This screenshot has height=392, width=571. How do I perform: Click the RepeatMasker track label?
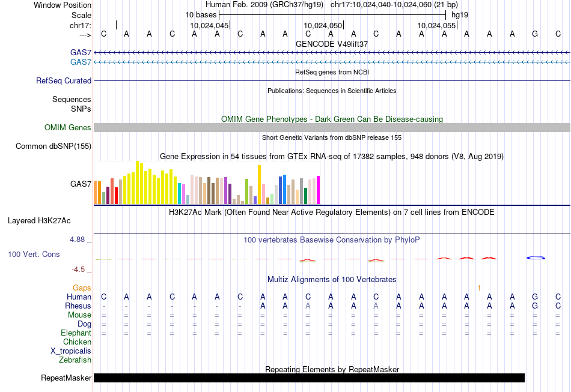(x=66, y=378)
